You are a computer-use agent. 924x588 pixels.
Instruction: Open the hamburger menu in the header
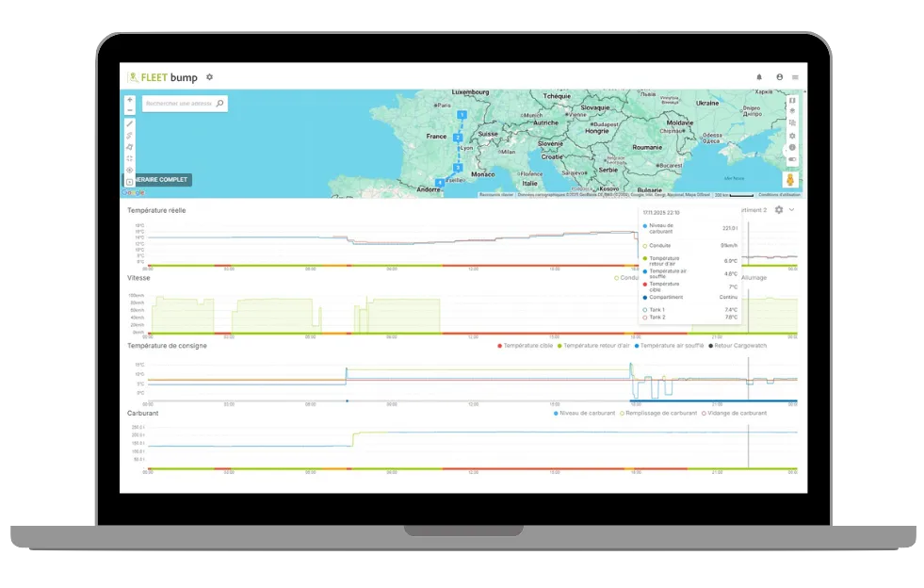point(795,77)
